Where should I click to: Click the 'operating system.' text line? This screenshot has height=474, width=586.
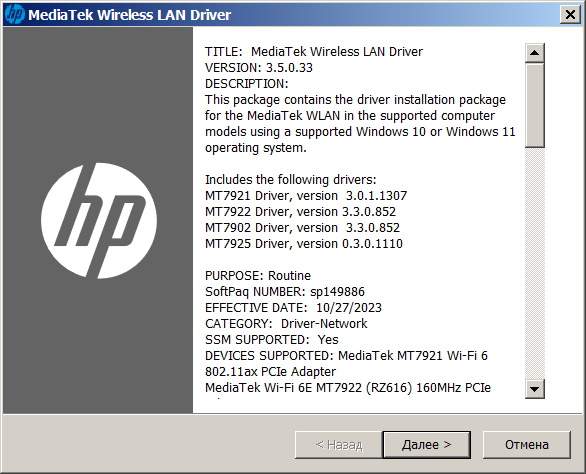coord(256,148)
